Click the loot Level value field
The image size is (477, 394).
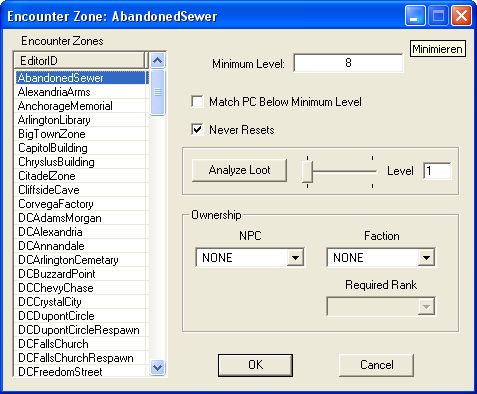pyautogui.click(x=437, y=171)
